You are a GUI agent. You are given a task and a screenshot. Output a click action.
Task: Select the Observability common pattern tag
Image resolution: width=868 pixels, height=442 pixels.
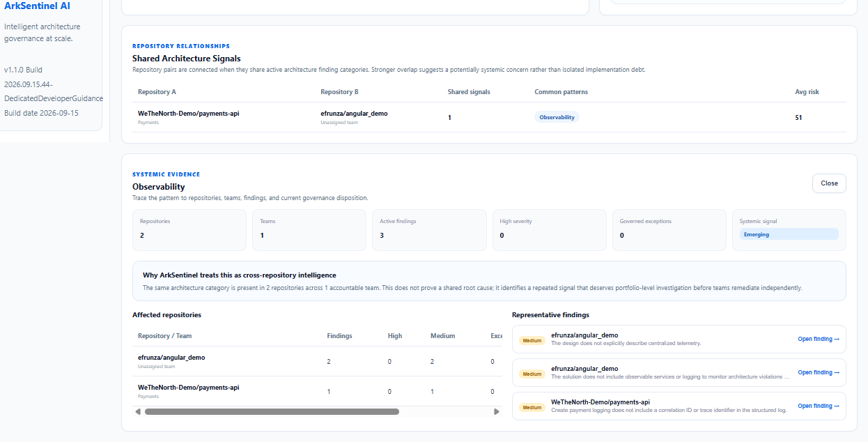point(557,117)
